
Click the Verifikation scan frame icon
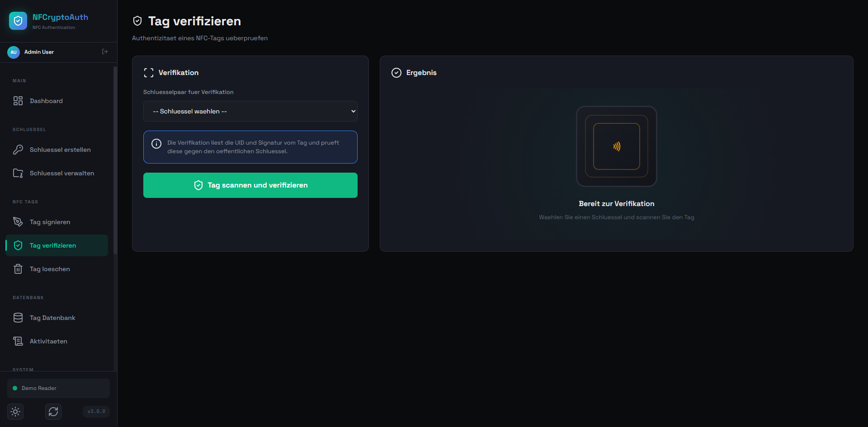[x=149, y=73]
